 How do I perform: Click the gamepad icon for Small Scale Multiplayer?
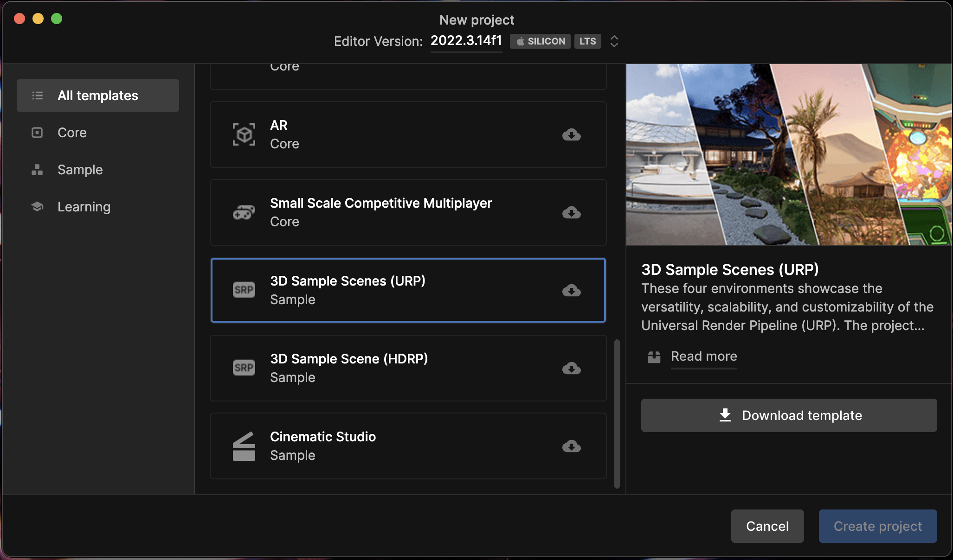click(244, 212)
